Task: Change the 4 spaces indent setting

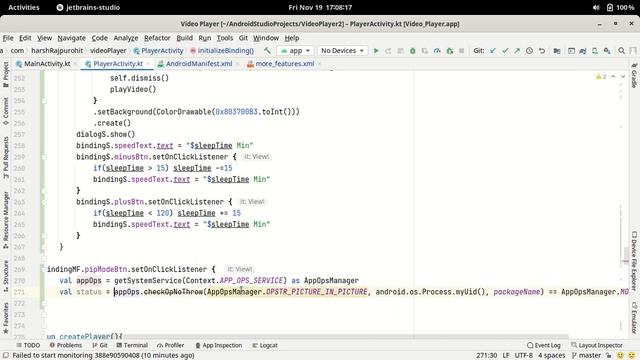Action: tap(551, 356)
